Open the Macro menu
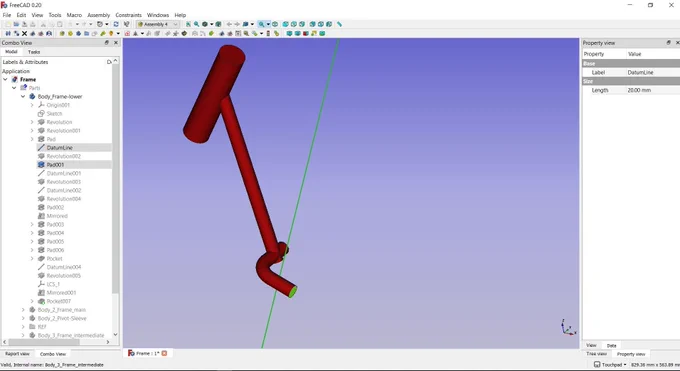Screen dimensions: 680x371 [x=74, y=15]
